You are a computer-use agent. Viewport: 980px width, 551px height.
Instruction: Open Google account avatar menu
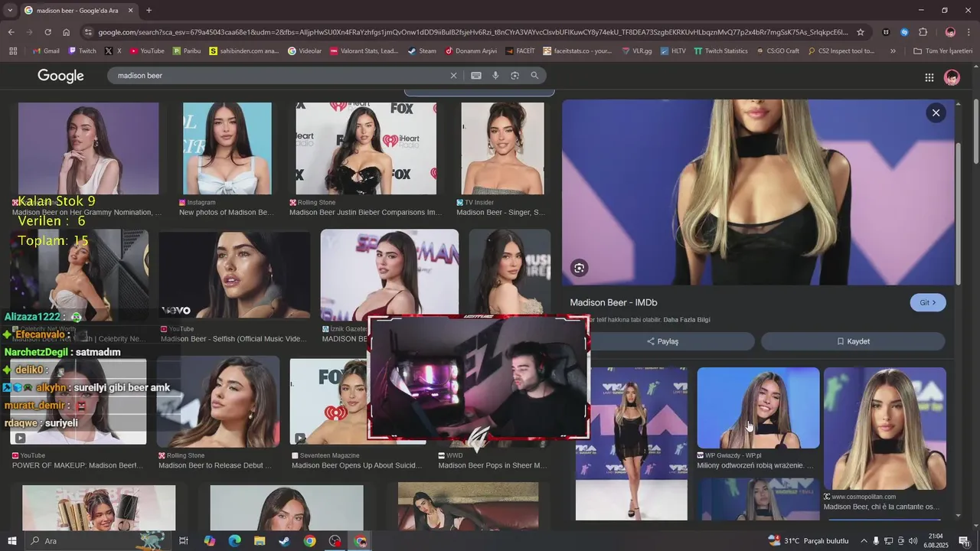pyautogui.click(x=952, y=77)
